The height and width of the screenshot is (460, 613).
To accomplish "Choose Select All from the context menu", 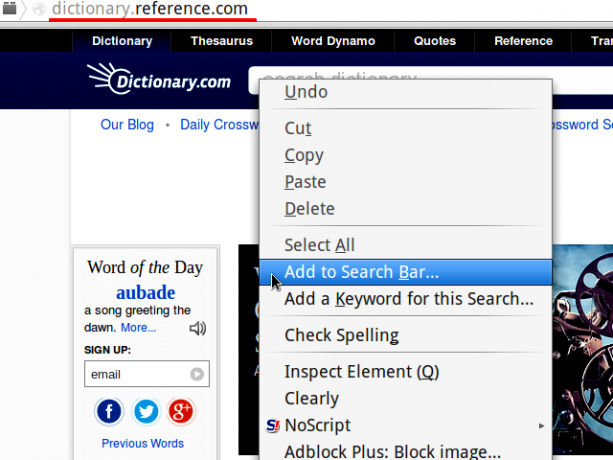I will (x=406, y=245).
